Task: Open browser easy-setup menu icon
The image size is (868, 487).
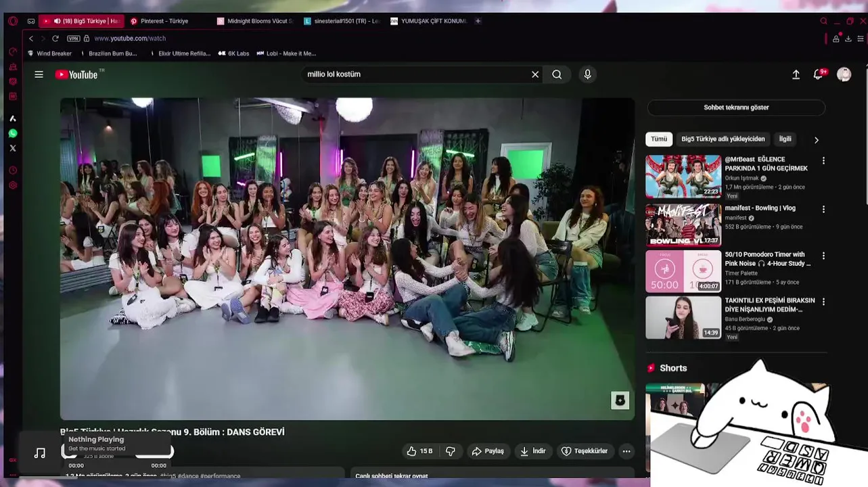Action: point(861,39)
